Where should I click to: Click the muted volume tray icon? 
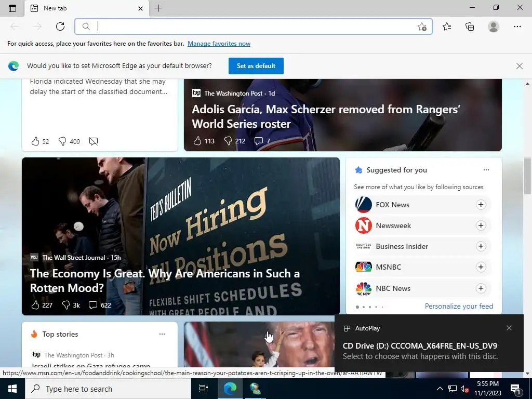(x=464, y=389)
